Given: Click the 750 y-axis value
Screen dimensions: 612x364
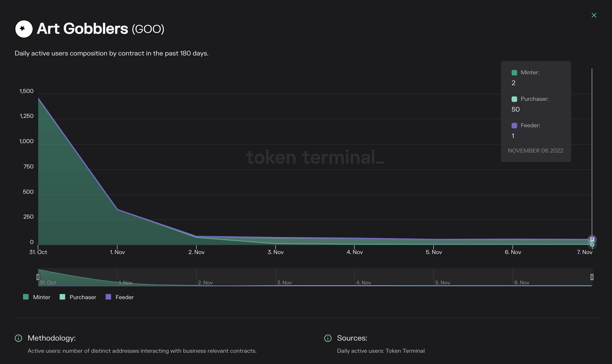Looking at the screenshot, I should point(29,167).
